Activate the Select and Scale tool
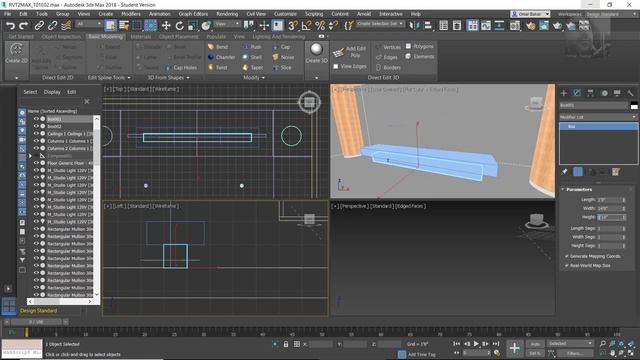 pyautogui.click(x=193, y=26)
